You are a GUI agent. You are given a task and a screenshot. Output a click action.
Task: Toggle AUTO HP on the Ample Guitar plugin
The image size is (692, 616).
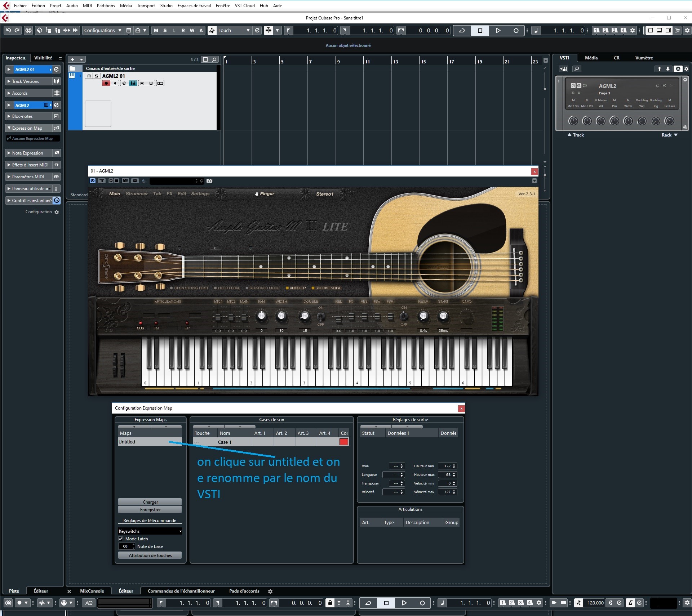[x=287, y=288]
